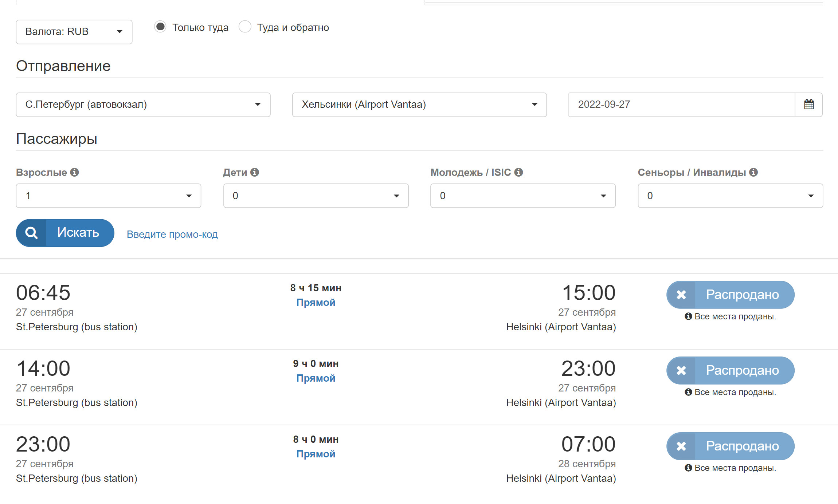Image resolution: width=838 pixels, height=504 pixels.
Task: Expand the Взрослые passenger count dropdown
Action: [108, 195]
